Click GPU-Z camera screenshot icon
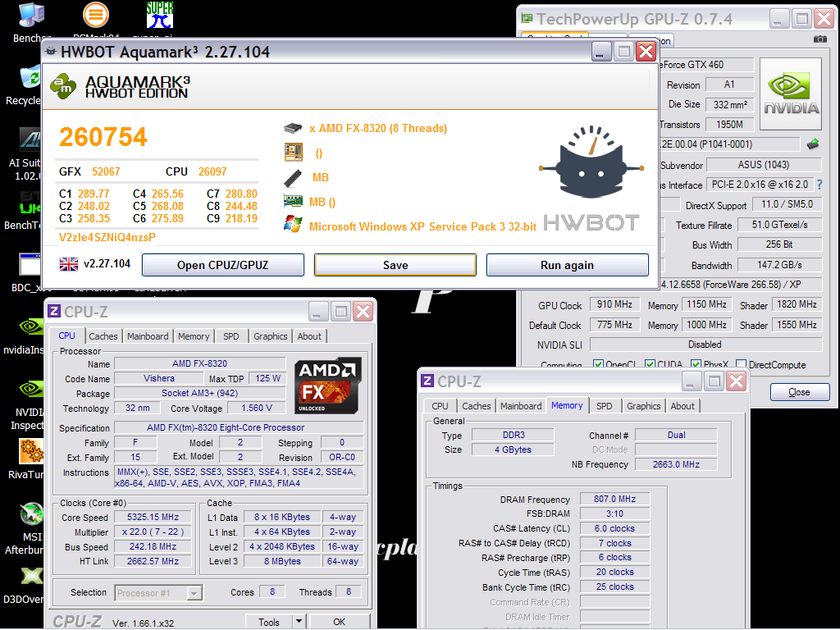 (819, 39)
